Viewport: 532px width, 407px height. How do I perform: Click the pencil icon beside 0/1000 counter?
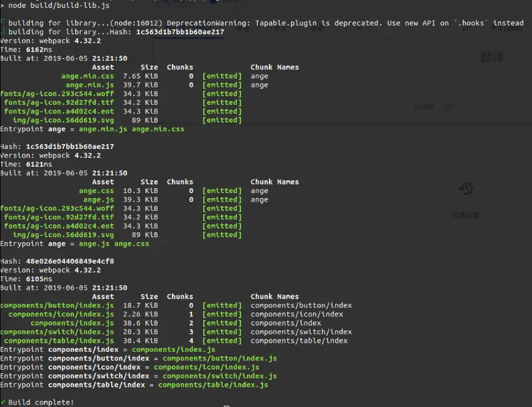449,107
